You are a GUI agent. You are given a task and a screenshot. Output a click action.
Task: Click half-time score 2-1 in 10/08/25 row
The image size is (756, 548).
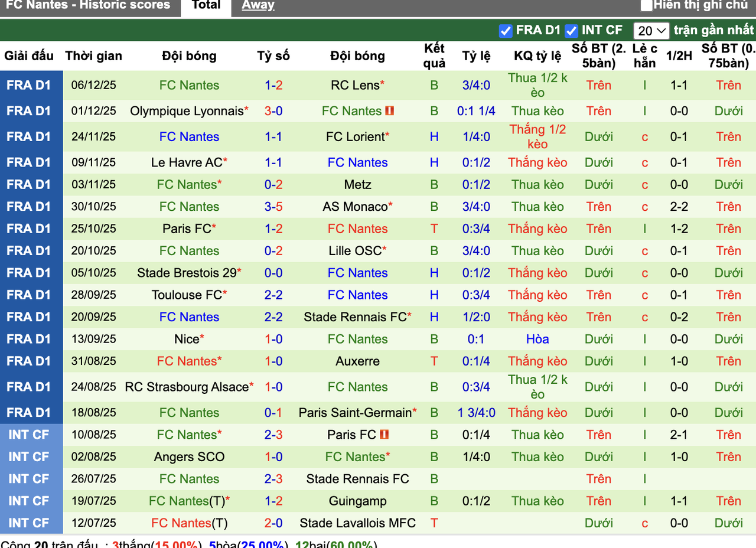pos(679,435)
